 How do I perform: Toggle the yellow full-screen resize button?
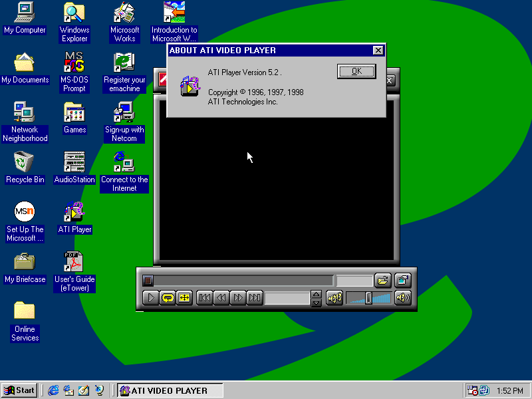(x=184, y=298)
